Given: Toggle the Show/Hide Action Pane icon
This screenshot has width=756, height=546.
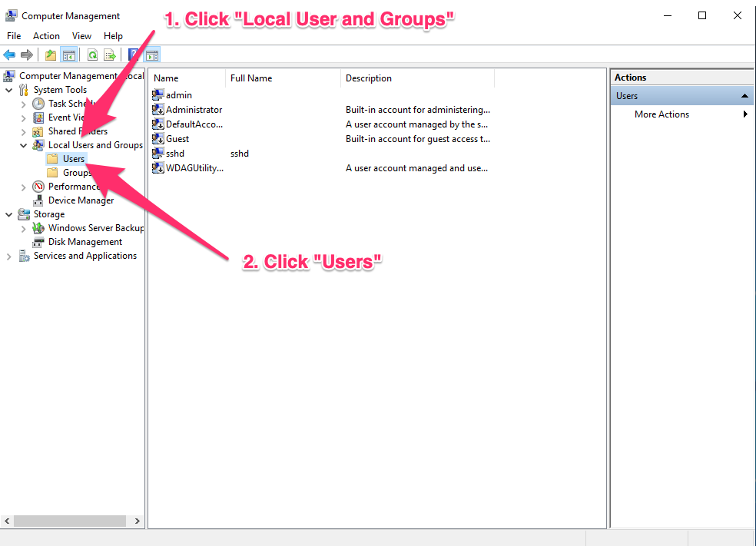Looking at the screenshot, I should click(x=151, y=54).
